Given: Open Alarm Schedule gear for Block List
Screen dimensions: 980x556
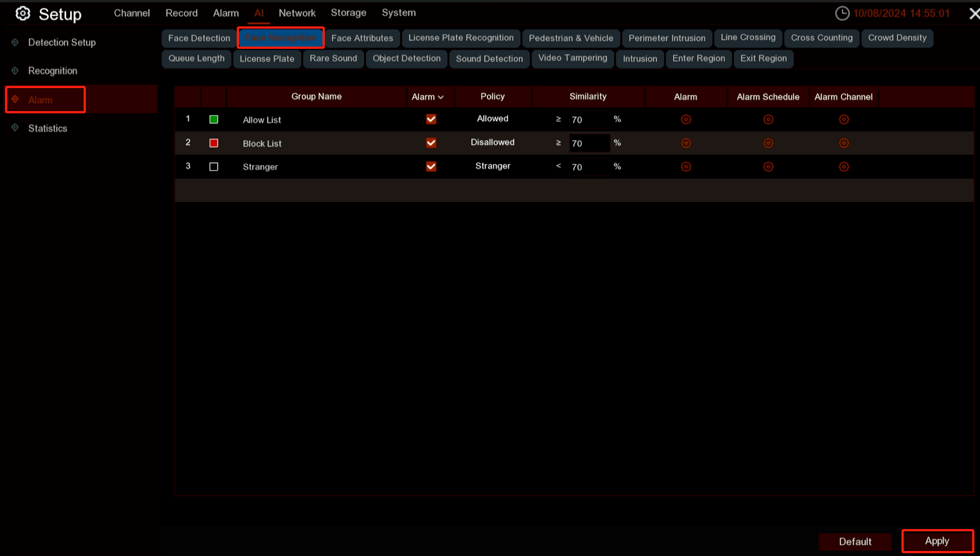Looking at the screenshot, I should pyautogui.click(x=768, y=143).
